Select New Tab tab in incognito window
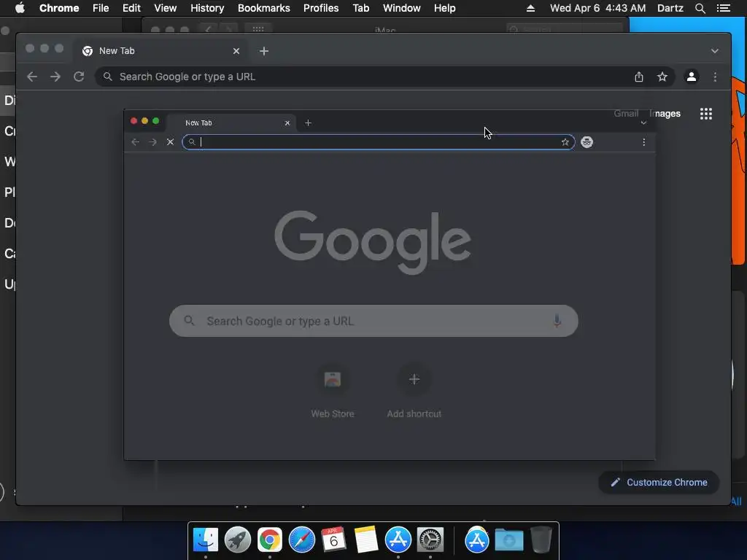The height and width of the screenshot is (560, 747). [x=231, y=122]
